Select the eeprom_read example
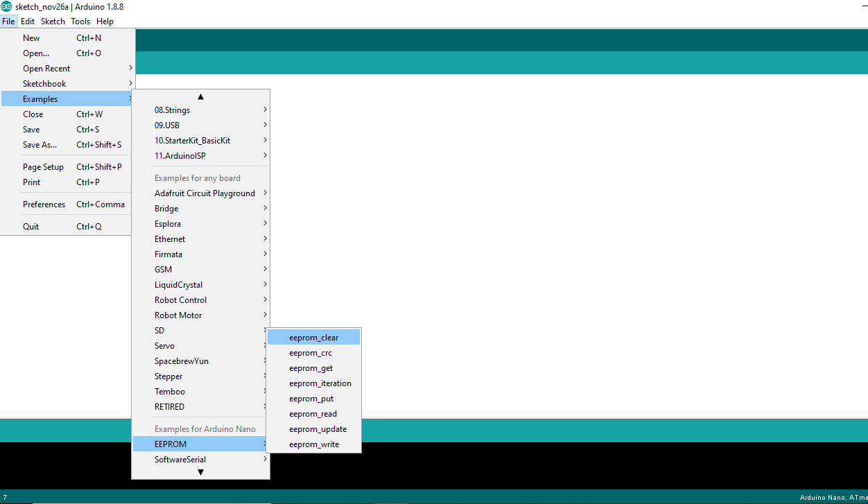The height and width of the screenshot is (504, 868). 313,413
